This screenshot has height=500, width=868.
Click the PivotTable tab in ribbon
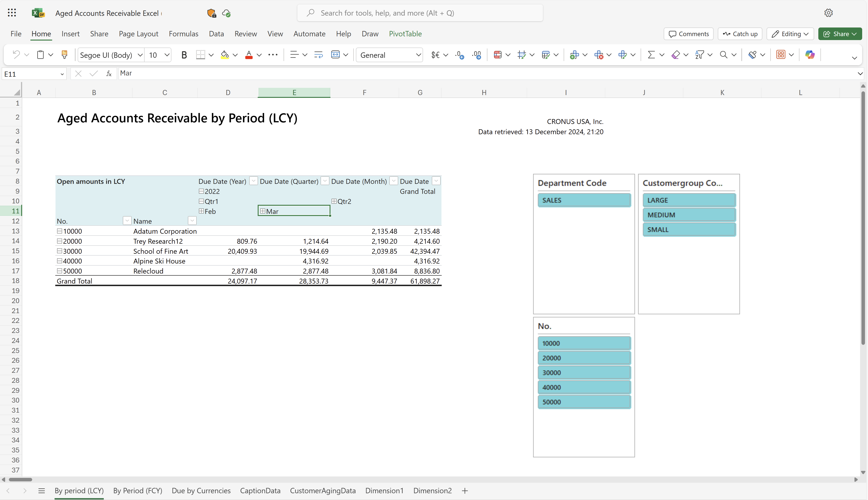pyautogui.click(x=405, y=33)
